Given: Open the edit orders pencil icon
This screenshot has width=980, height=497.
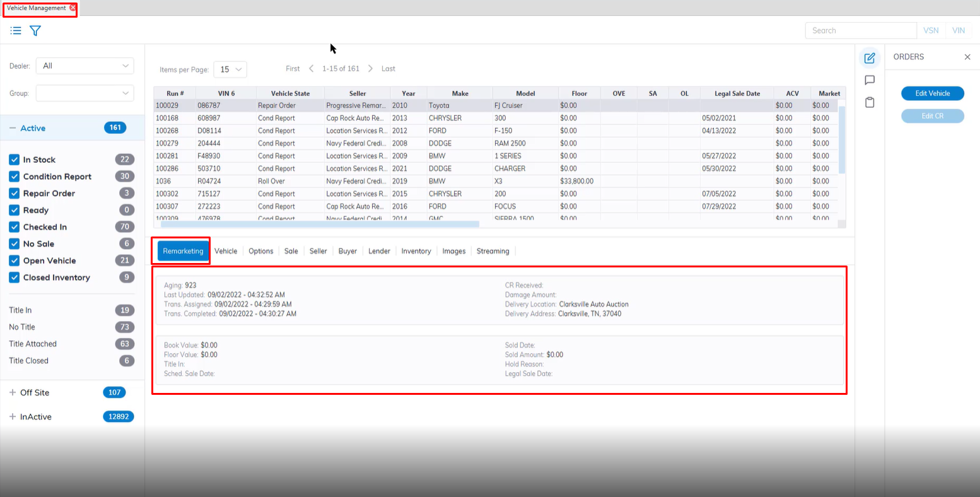Looking at the screenshot, I should click(x=870, y=58).
